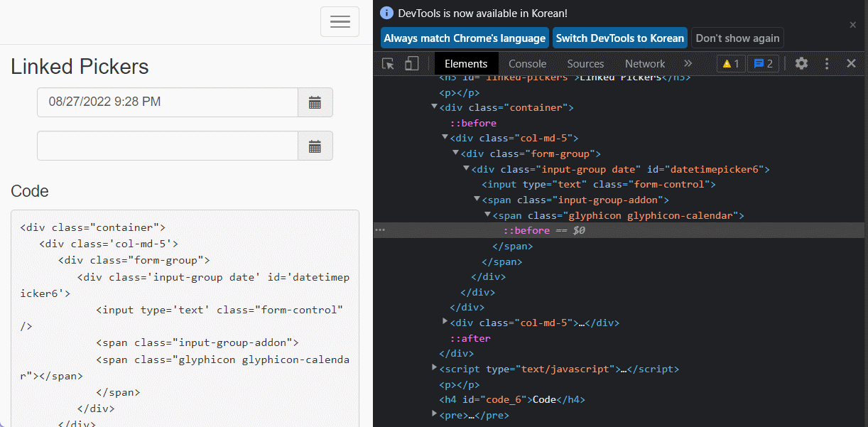Collapse the span class="input-group-addon" node
The width and height of the screenshot is (868, 427).
477,200
